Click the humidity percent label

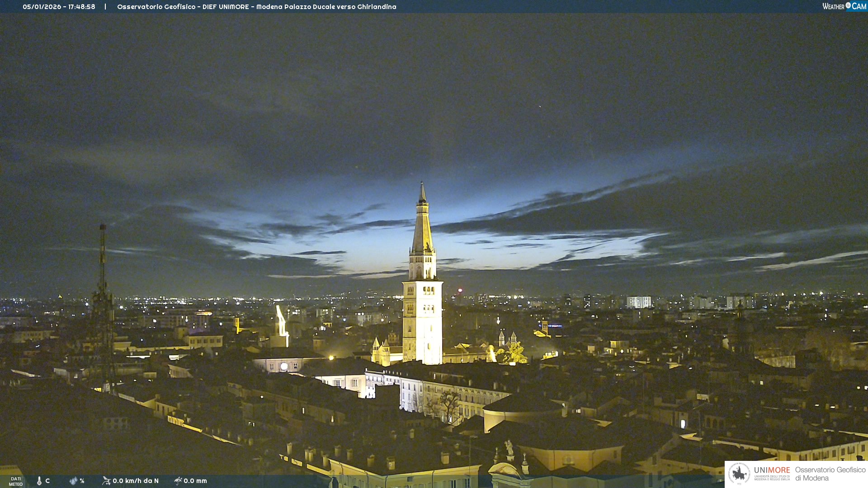click(x=82, y=481)
